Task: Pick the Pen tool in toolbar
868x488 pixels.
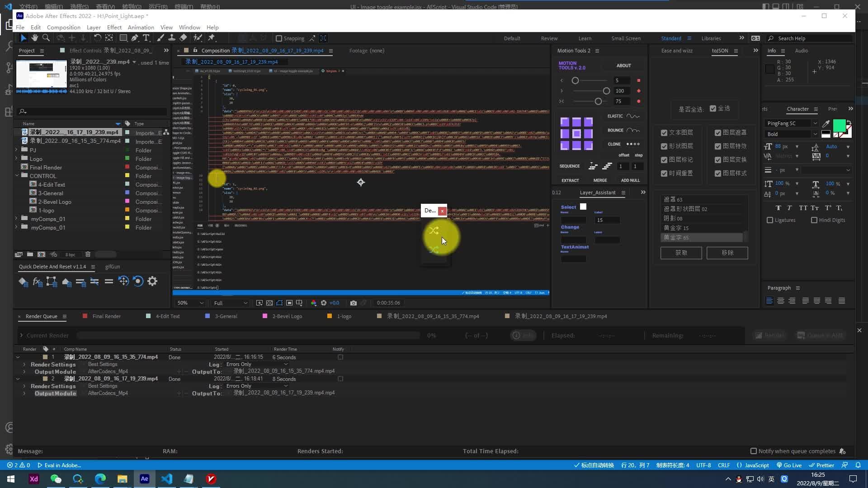Action: point(135,38)
